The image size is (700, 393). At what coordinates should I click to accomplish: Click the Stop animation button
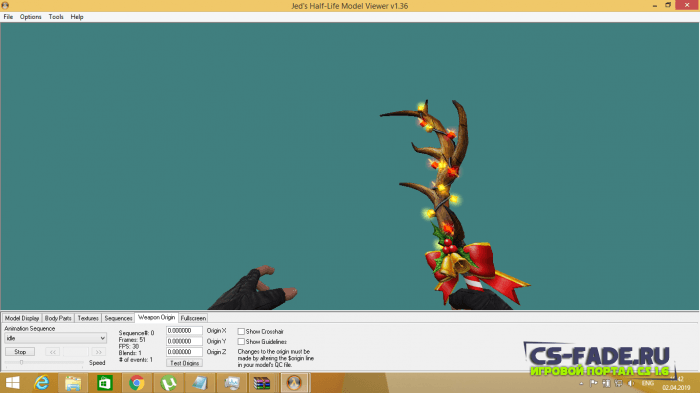(x=20, y=352)
